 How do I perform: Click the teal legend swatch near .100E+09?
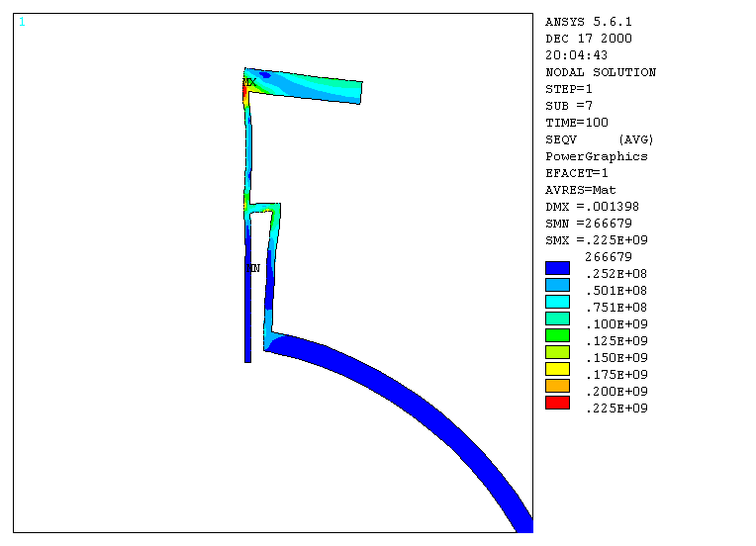[557, 318]
